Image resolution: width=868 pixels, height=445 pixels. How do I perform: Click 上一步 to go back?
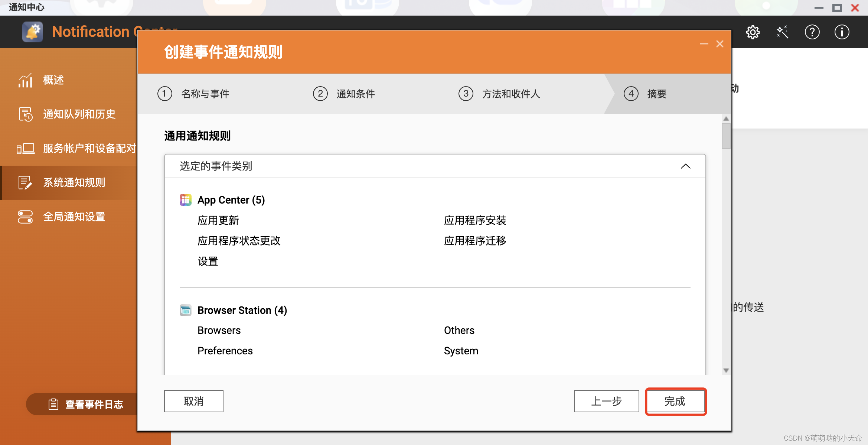pyautogui.click(x=606, y=402)
